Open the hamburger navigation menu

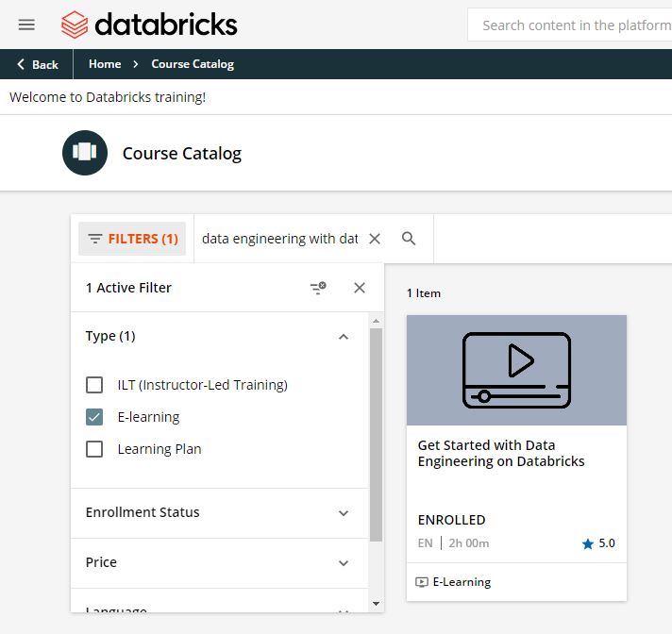coord(26,25)
